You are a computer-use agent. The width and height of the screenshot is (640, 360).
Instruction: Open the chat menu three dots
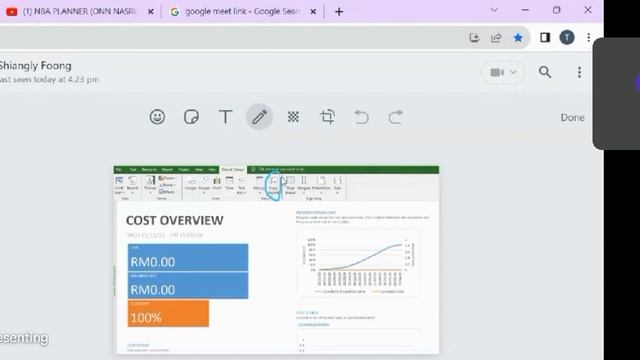pos(579,72)
